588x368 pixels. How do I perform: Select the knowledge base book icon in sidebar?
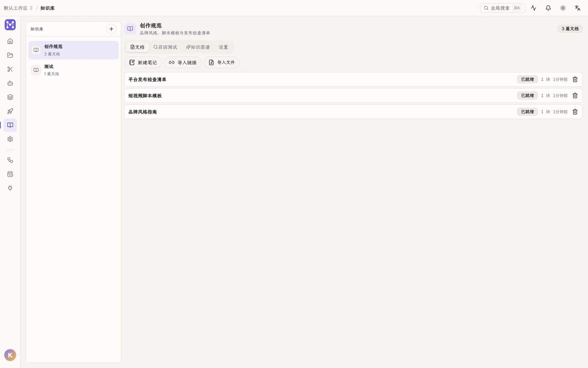pyautogui.click(x=10, y=125)
